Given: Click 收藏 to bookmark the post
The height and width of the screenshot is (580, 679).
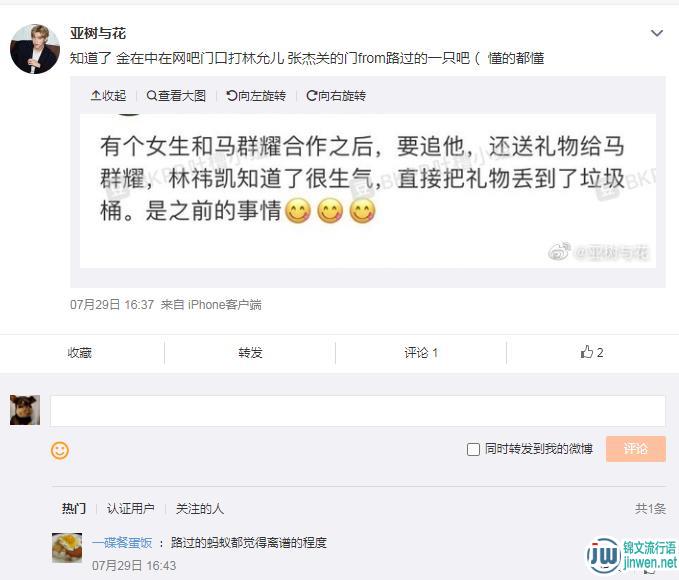Looking at the screenshot, I should coord(80,353).
